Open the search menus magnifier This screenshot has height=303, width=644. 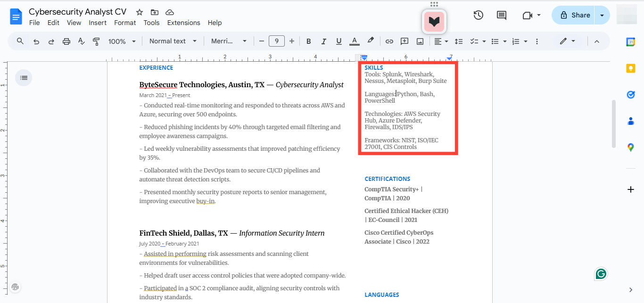(20, 41)
